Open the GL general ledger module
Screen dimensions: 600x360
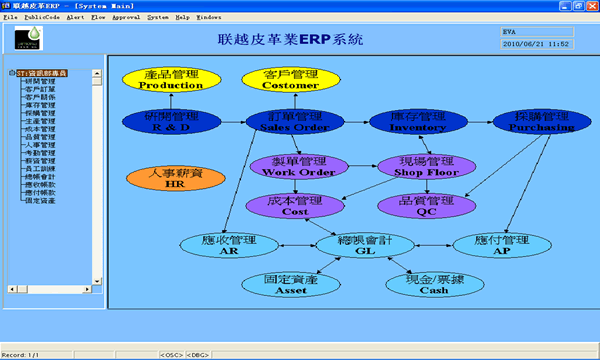coord(365,246)
